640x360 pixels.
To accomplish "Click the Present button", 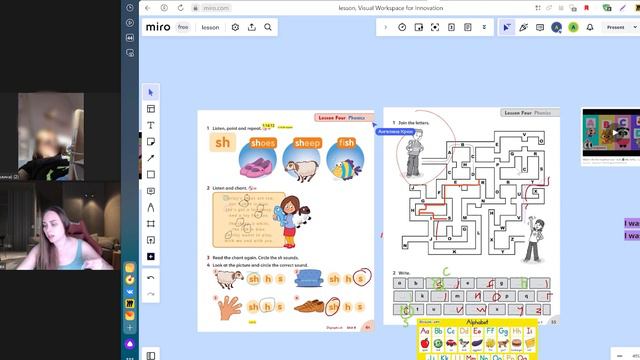I will tap(616, 27).
